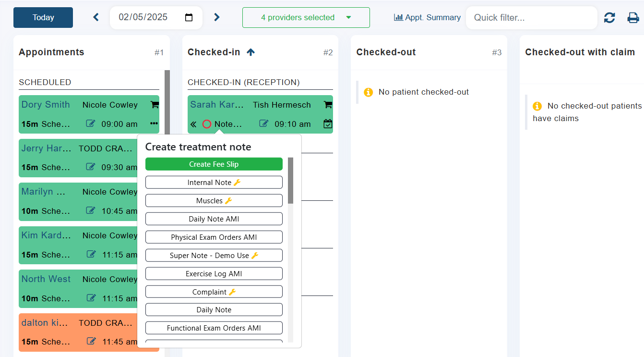Image resolution: width=644 pixels, height=357 pixels.
Task: Open cart icon on Dory Smith card
Action: click(x=155, y=104)
